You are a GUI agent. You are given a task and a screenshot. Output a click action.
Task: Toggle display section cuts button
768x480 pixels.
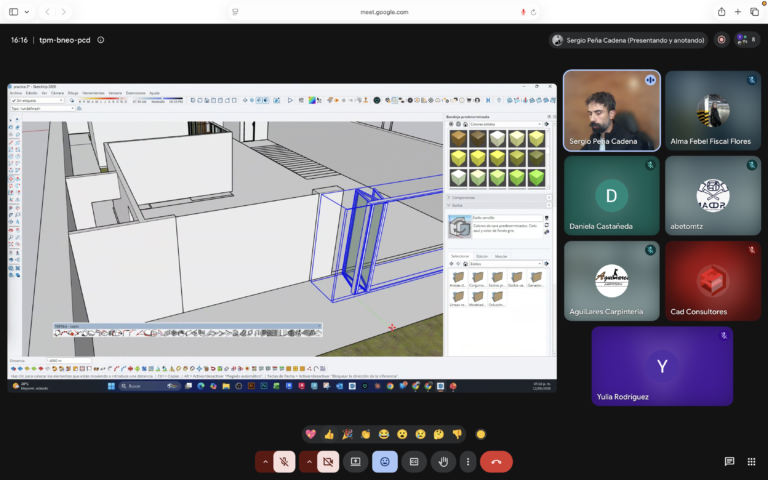(259, 100)
